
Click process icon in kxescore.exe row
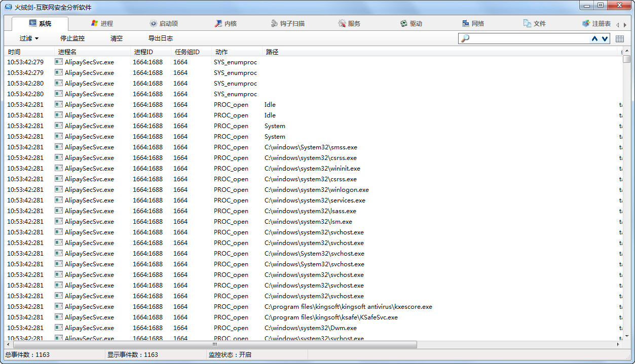[59, 307]
